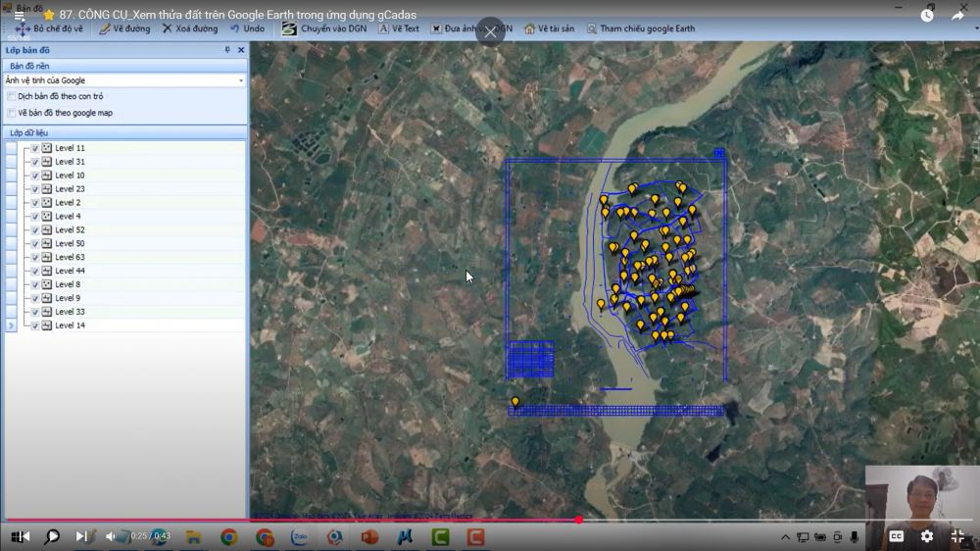Select the Level 8 layer label
Image resolution: width=980 pixels, height=551 pixels.
pyautogui.click(x=68, y=284)
